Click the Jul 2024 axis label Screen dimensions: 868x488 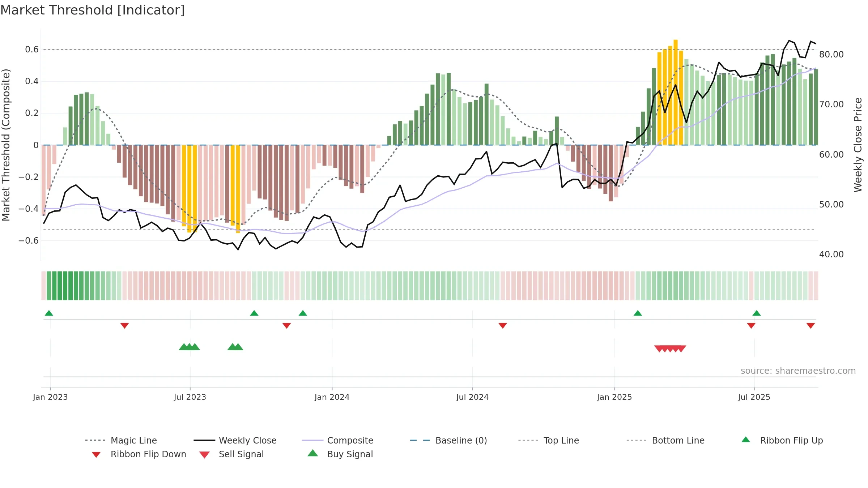coord(472,397)
